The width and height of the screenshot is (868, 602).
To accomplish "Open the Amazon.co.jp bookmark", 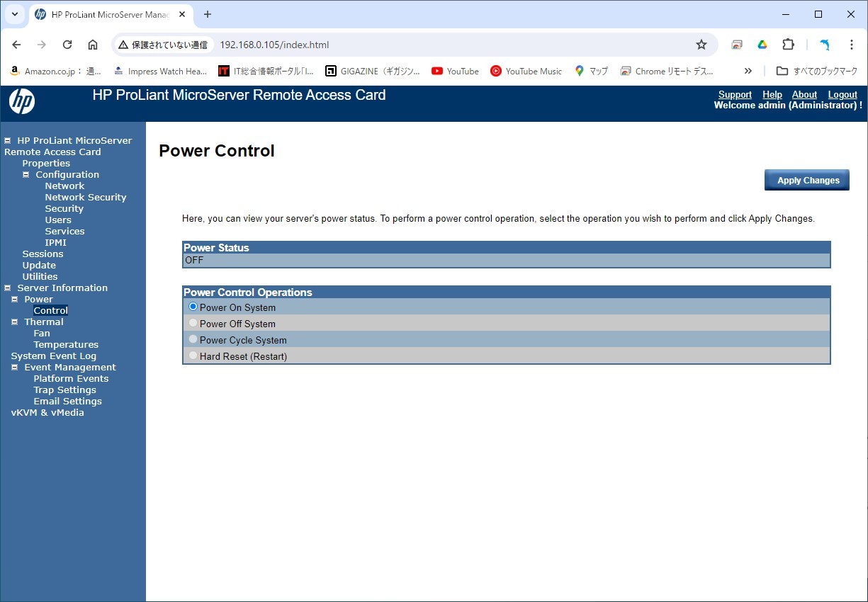I will coord(56,71).
